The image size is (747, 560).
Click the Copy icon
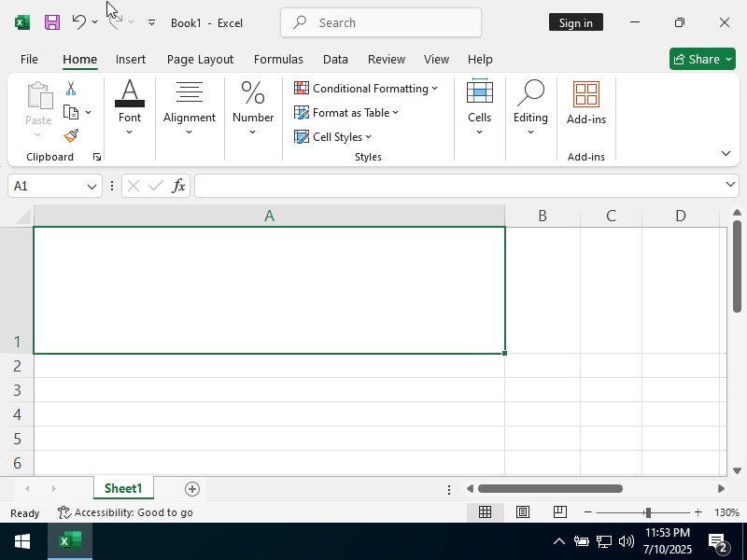point(71,112)
